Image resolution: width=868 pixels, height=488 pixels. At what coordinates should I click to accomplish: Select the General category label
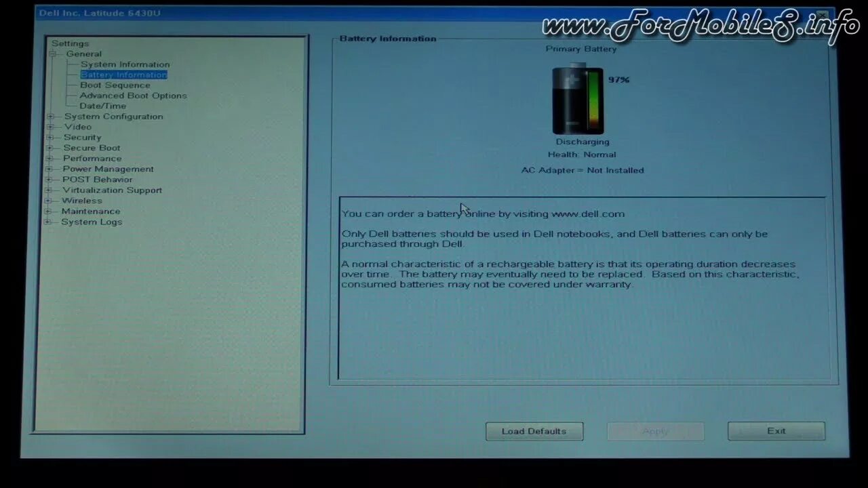84,54
